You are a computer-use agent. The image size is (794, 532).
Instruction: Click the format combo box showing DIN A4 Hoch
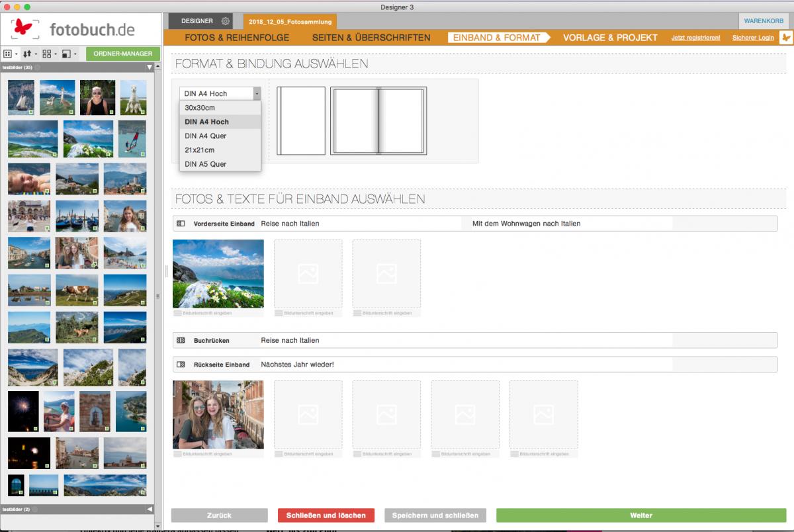220,93
